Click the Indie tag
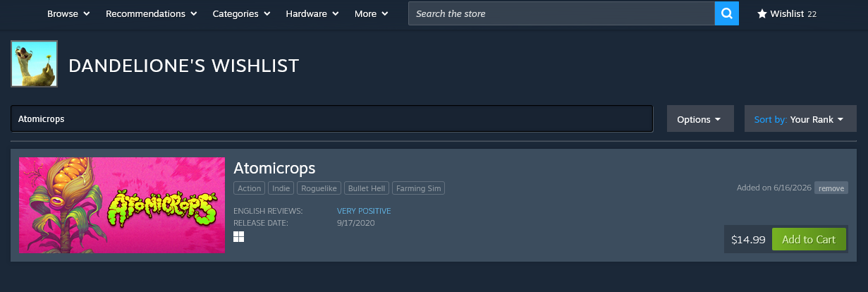Viewport: 868px width, 292px height. click(281, 188)
